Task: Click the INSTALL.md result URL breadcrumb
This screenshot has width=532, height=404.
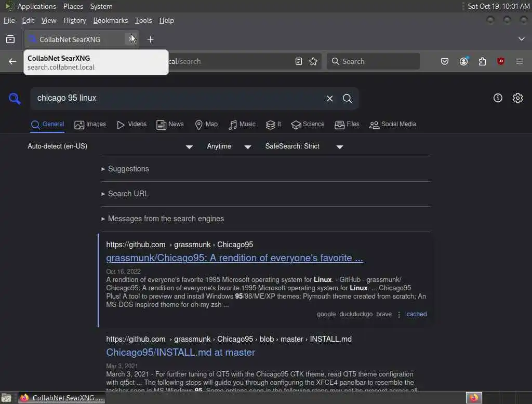Action: [229, 339]
